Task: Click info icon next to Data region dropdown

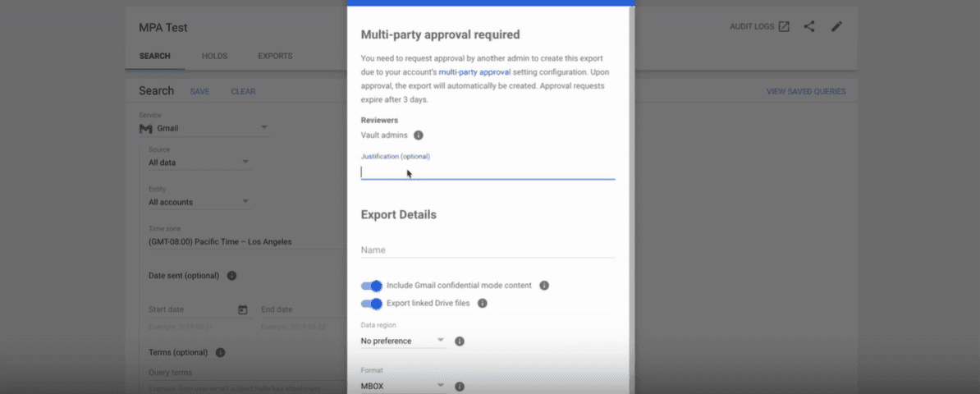Action: click(x=460, y=341)
